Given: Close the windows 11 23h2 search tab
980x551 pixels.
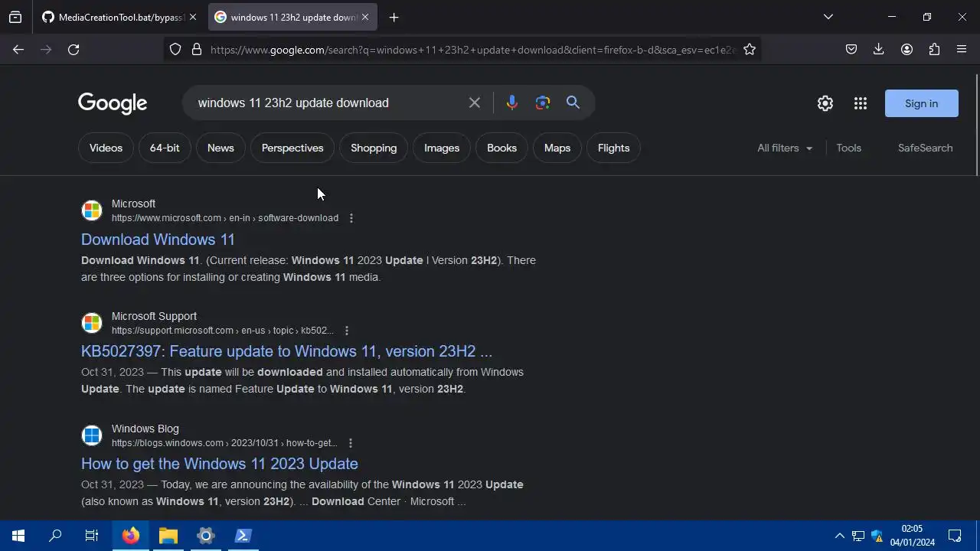Looking at the screenshot, I should (x=365, y=17).
